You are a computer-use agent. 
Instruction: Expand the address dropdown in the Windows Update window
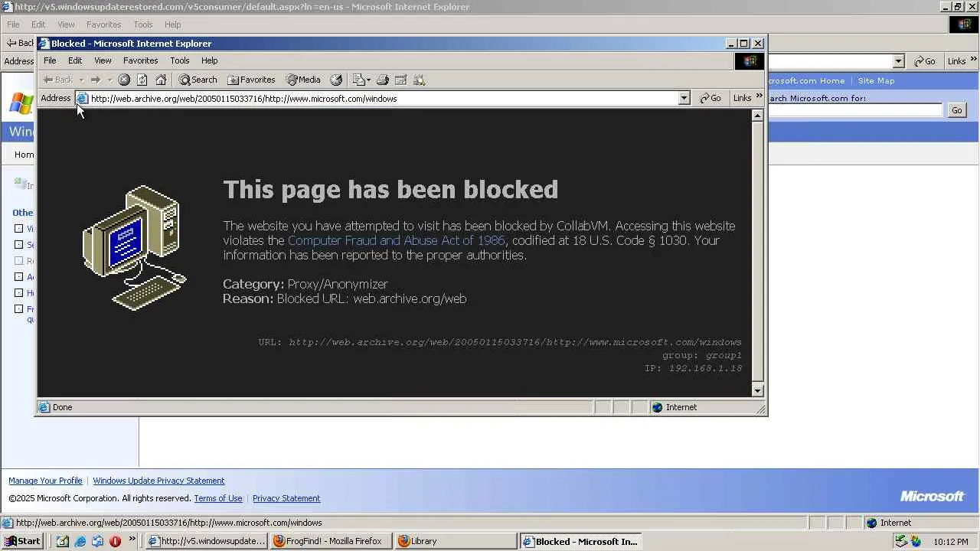pos(898,61)
